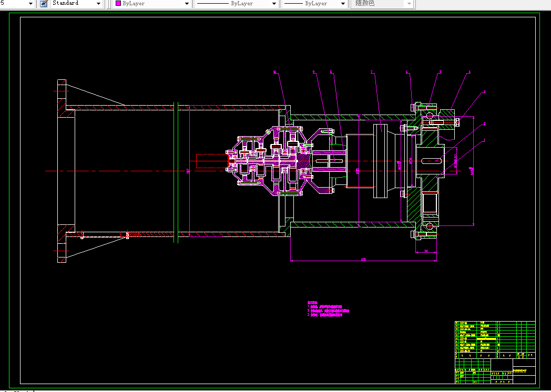The height and width of the screenshot is (392, 551).
Task: Select the magenta technical requirements notes
Action: 328,309
